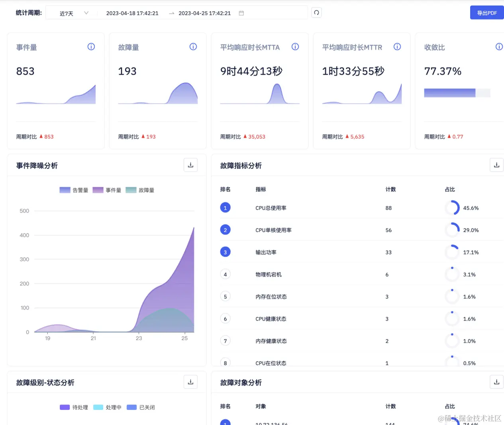Click the refresh icon next to date range
This screenshot has width=504, height=425.
click(316, 13)
